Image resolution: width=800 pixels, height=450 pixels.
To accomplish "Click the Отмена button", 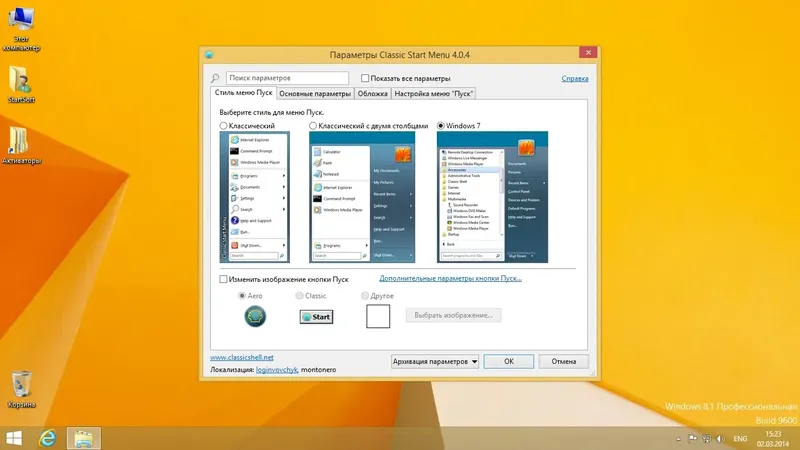I will [x=563, y=361].
